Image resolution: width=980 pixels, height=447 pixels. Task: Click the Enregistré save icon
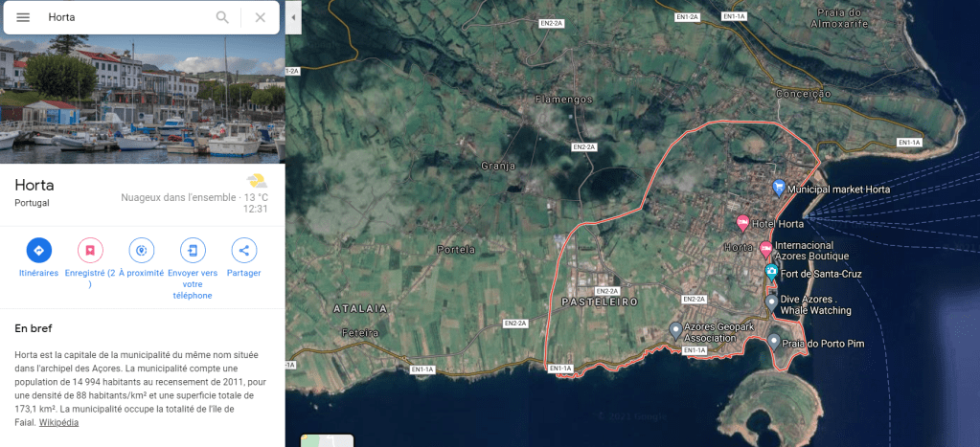(x=90, y=251)
